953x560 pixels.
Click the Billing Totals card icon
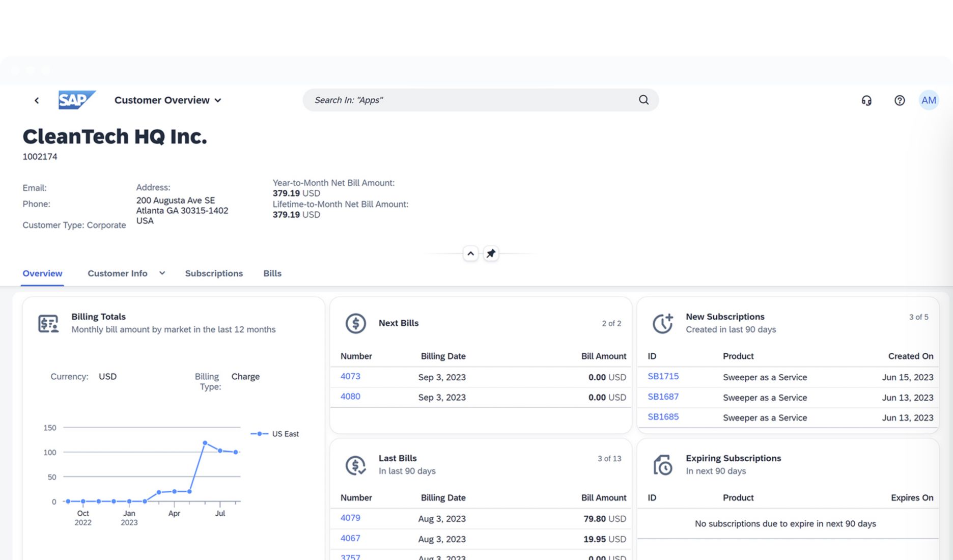click(x=48, y=323)
